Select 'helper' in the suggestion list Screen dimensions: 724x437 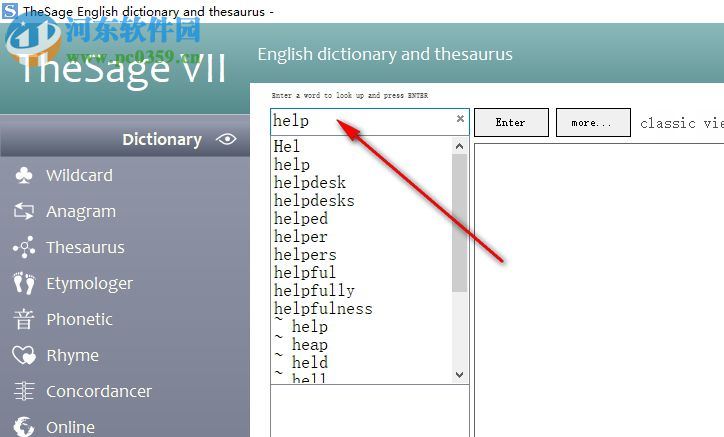[301, 237]
